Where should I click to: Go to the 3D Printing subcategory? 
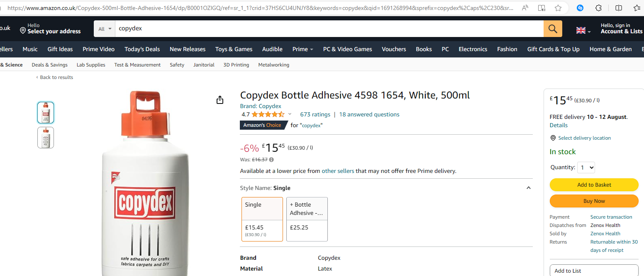[x=236, y=65]
